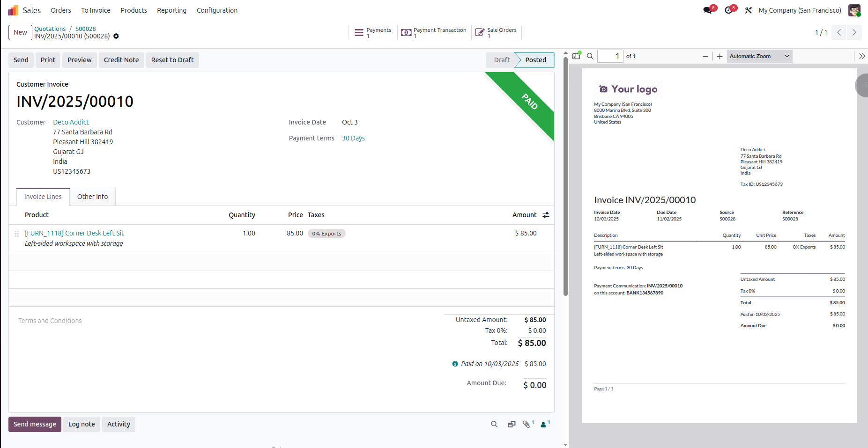This screenshot has width=868, height=448.
Task: Click the Quantity column header
Action: click(242, 215)
